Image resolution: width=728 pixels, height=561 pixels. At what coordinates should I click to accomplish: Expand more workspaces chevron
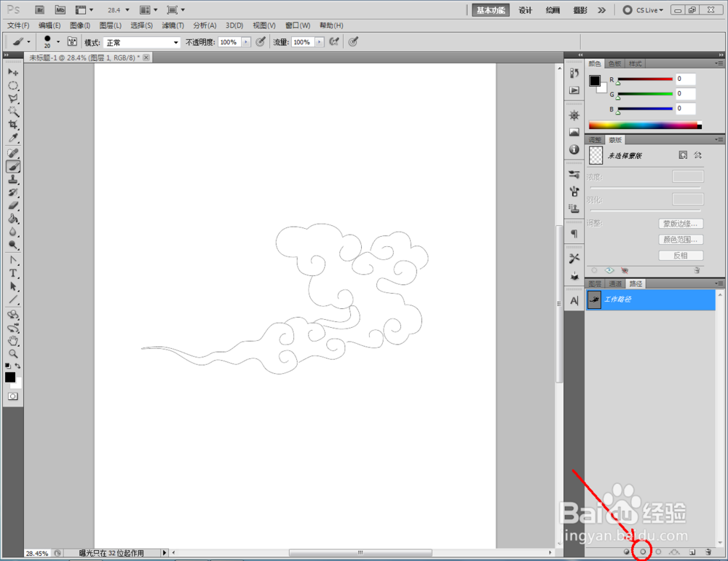click(602, 10)
